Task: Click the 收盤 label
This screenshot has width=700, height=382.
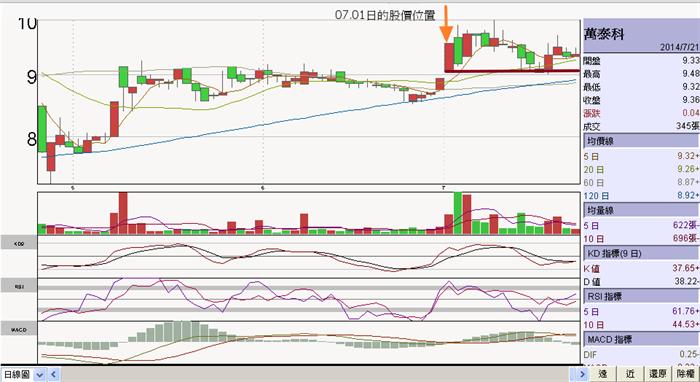Action: tap(592, 100)
